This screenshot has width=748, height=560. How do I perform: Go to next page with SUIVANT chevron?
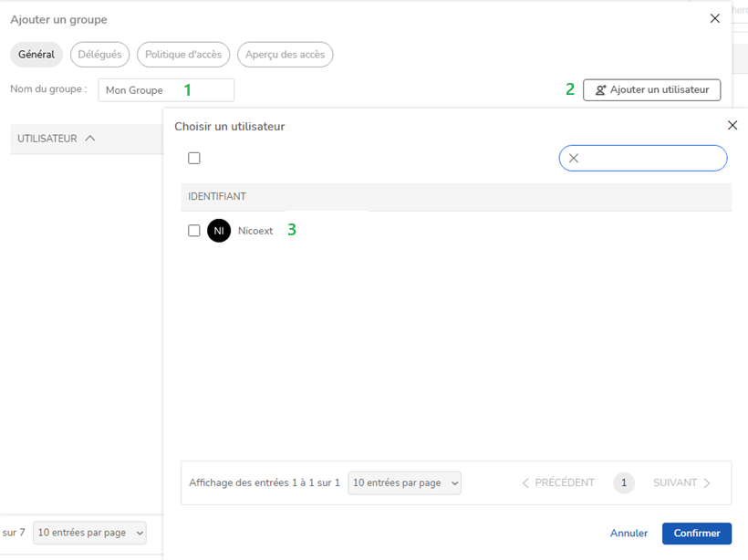pos(707,483)
